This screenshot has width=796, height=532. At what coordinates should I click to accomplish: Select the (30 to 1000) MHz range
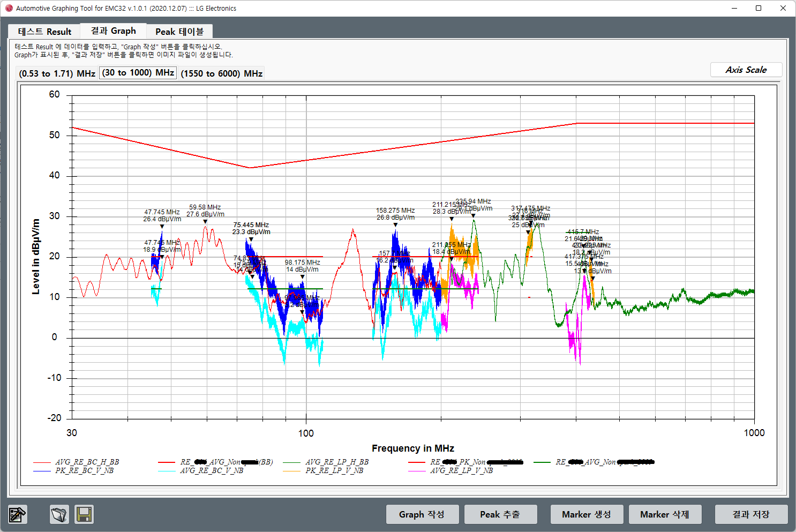138,73
